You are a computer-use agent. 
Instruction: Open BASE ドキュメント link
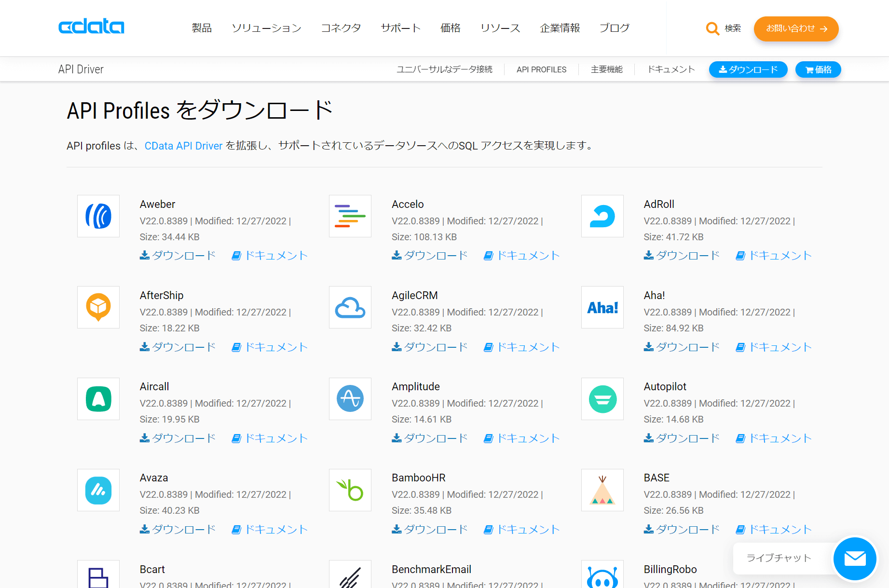coord(774,529)
